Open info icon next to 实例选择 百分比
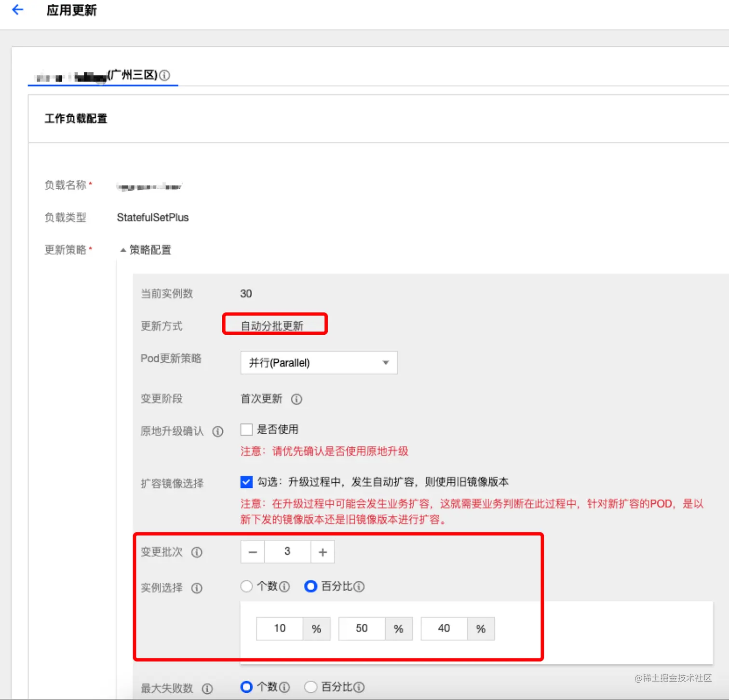This screenshot has width=729, height=700. (x=359, y=587)
